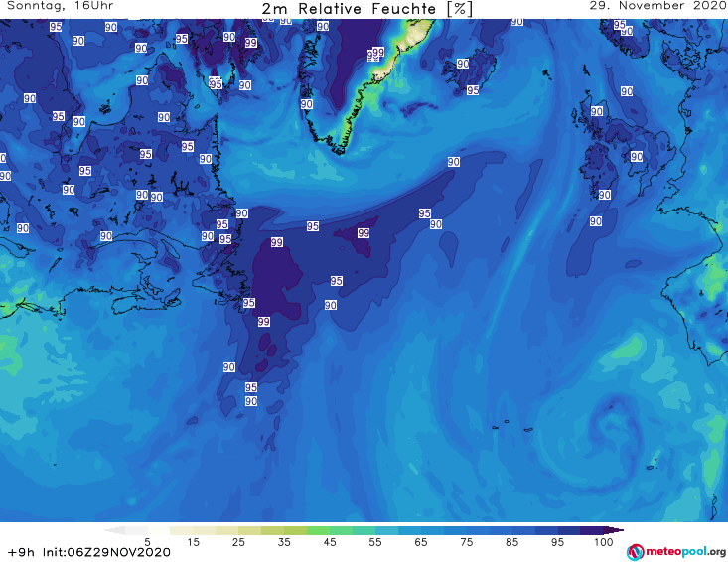The height and width of the screenshot is (562, 728).
Task: Click the 99 label inside the small mid-Atlantic purple patch
Action: [364, 233]
